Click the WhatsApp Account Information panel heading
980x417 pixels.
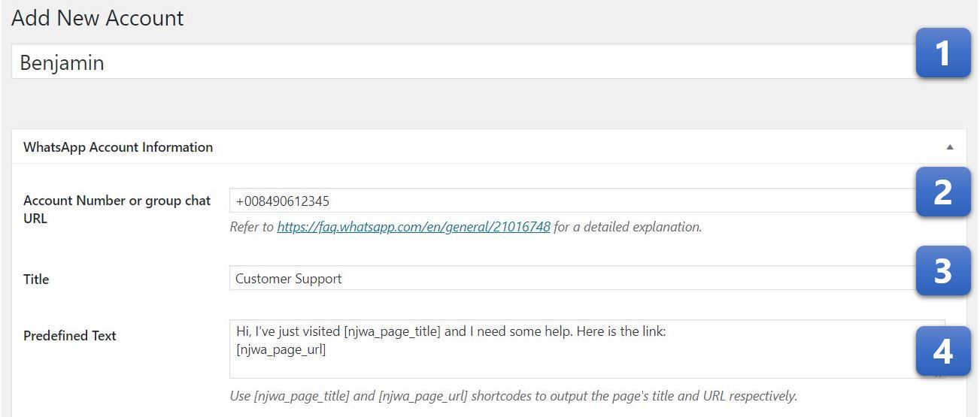118,147
